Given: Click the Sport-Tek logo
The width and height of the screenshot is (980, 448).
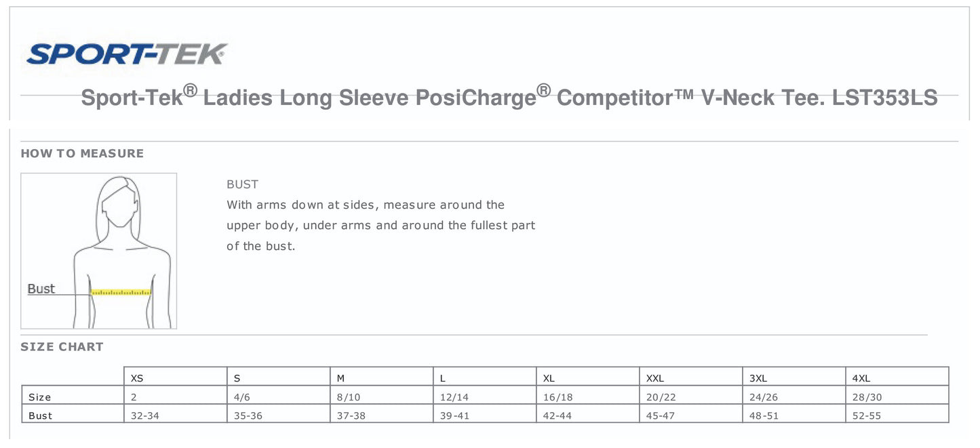Looking at the screenshot, I should [127, 54].
